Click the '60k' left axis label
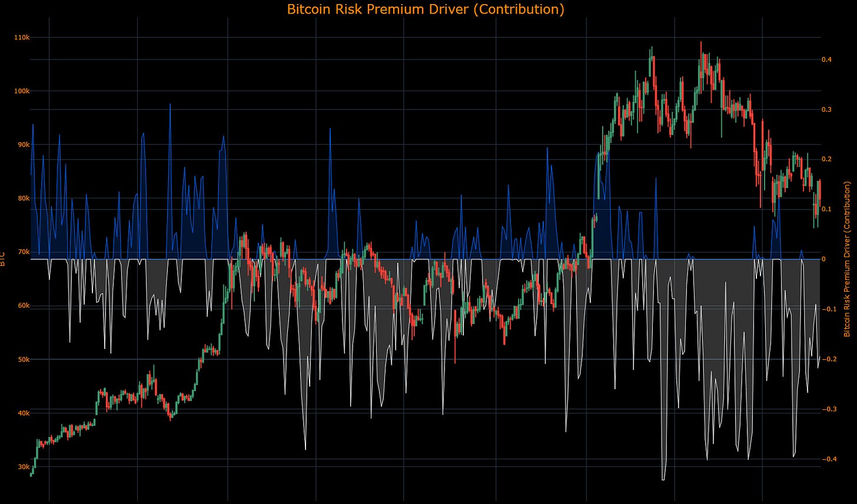This screenshot has height=504, width=857. (24, 306)
